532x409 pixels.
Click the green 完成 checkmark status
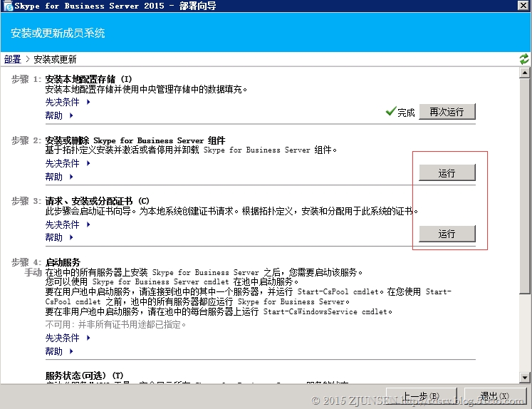point(400,112)
